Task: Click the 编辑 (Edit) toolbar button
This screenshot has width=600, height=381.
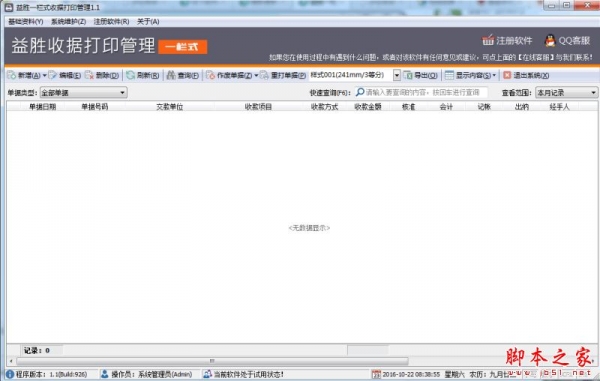Action: tap(65, 75)
